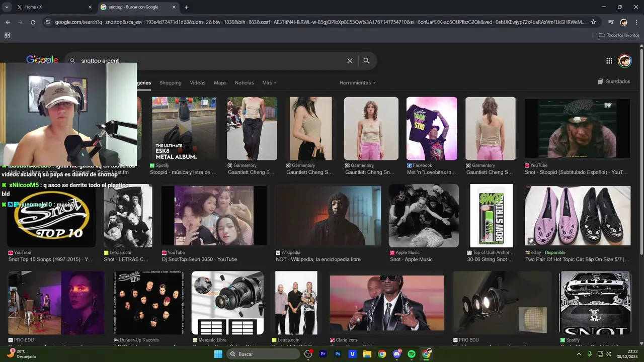This screenshot has height=362, width=644.
Task: Open File Explorer from taskbar
Action: pos(367,354)
